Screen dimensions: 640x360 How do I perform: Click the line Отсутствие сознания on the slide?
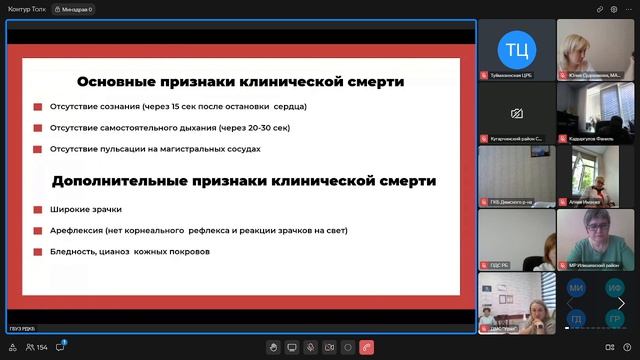click(178, 107)
